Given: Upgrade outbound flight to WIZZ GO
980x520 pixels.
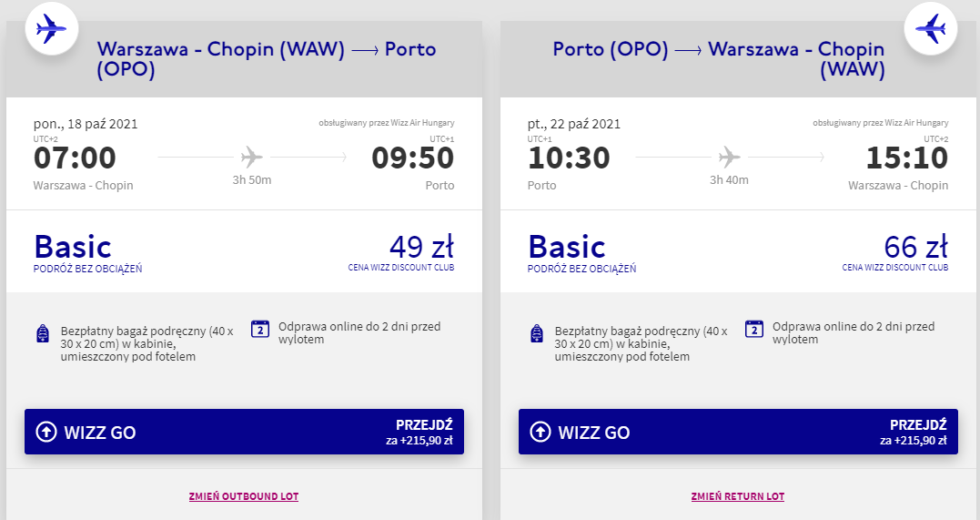Looking at the screenshot, I should (x=245, y=432).
